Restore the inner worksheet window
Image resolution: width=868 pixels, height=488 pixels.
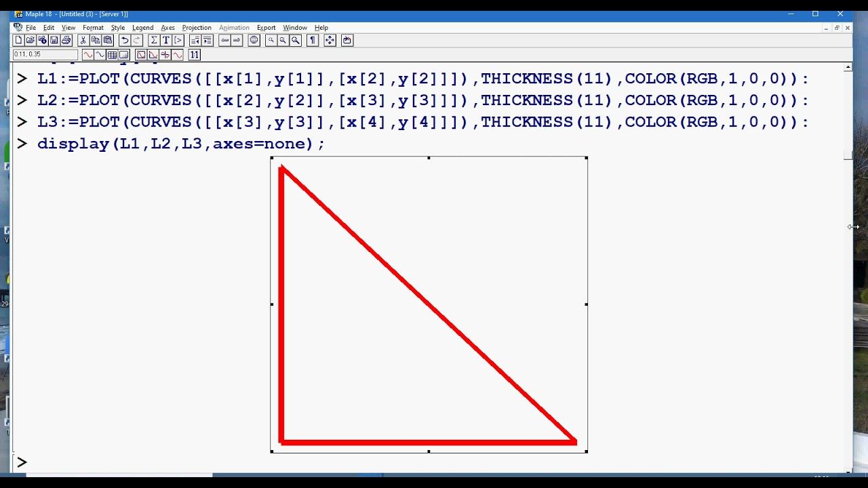coord(837,28)
